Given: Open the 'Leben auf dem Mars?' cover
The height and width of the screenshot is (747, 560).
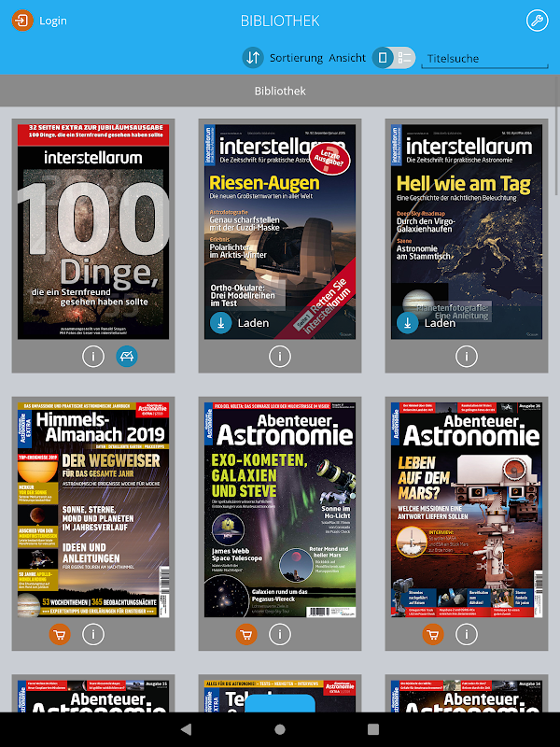Looking at the screenshot, I should [467, 510].
